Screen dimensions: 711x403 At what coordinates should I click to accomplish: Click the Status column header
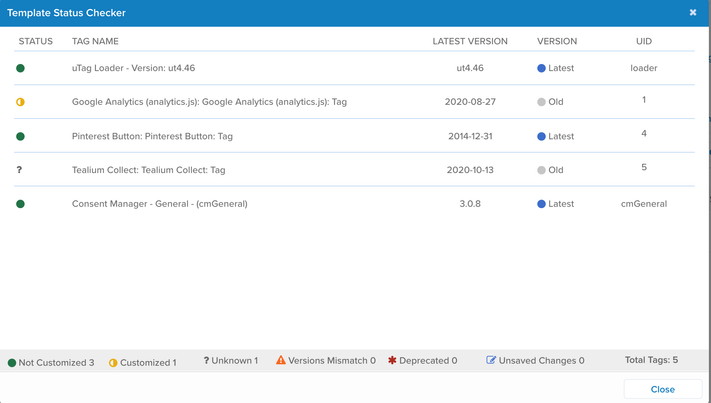point(36,42)
